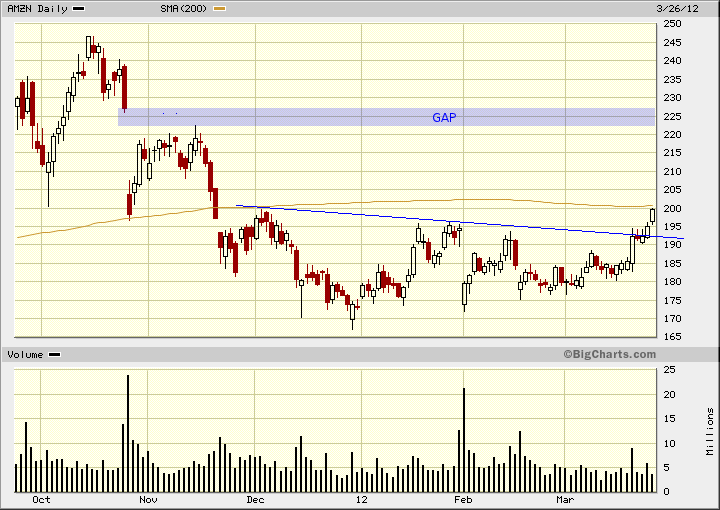The width and height of the screenshot is (720, 510).
Task: Click the Nov month label
Action: [148, 500]
